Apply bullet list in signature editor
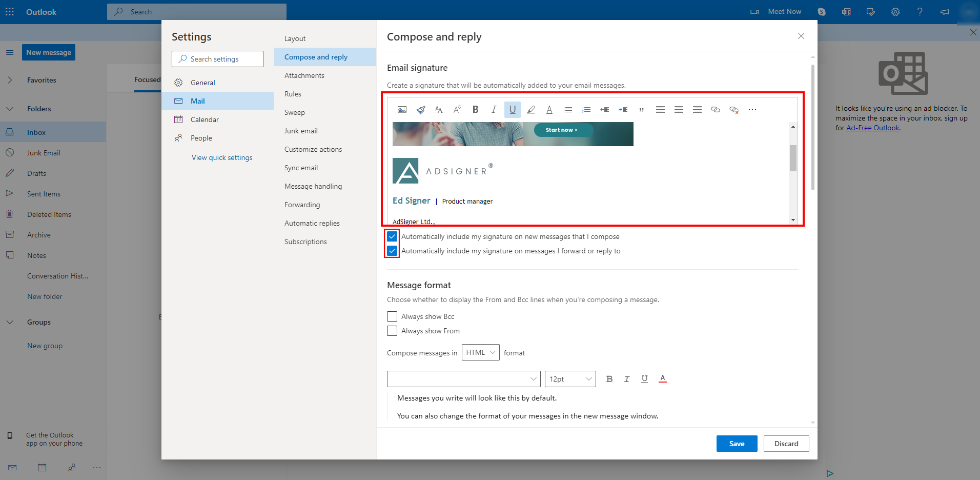 [568, 110]
